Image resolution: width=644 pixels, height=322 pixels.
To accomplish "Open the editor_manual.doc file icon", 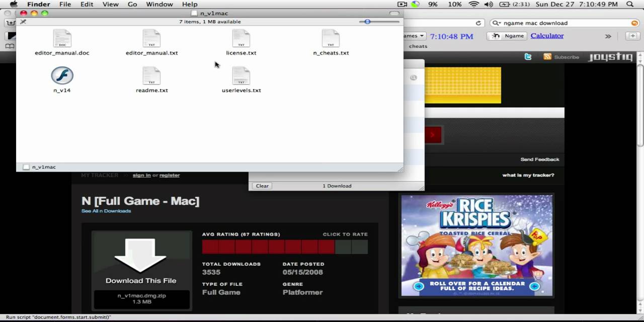I will [62, 38].
